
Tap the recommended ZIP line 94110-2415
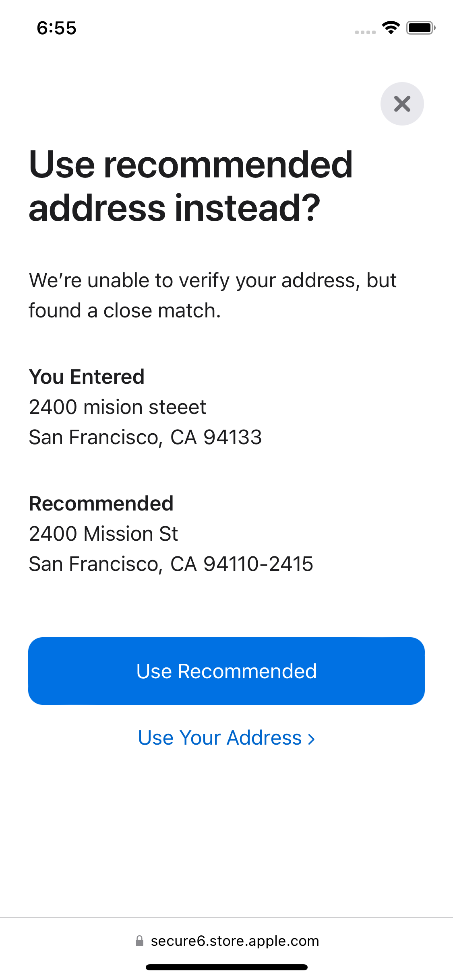[171, 564]
